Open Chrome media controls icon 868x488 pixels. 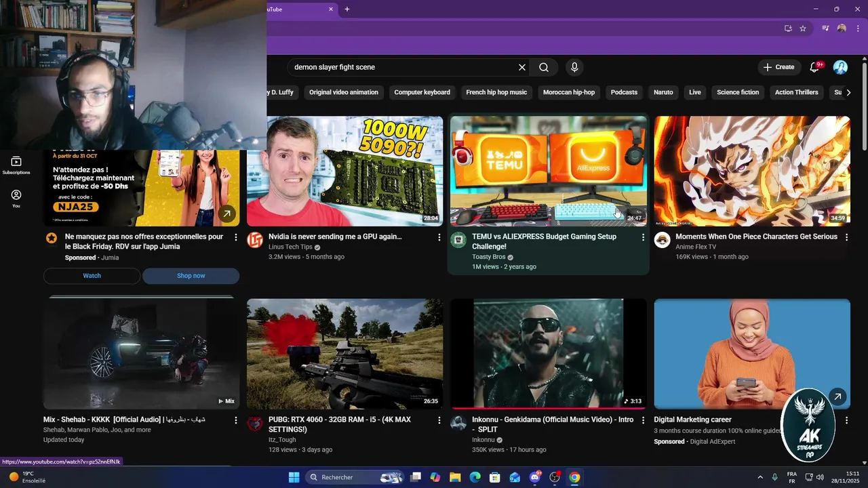pyautogui.click(x=825, y=28)
